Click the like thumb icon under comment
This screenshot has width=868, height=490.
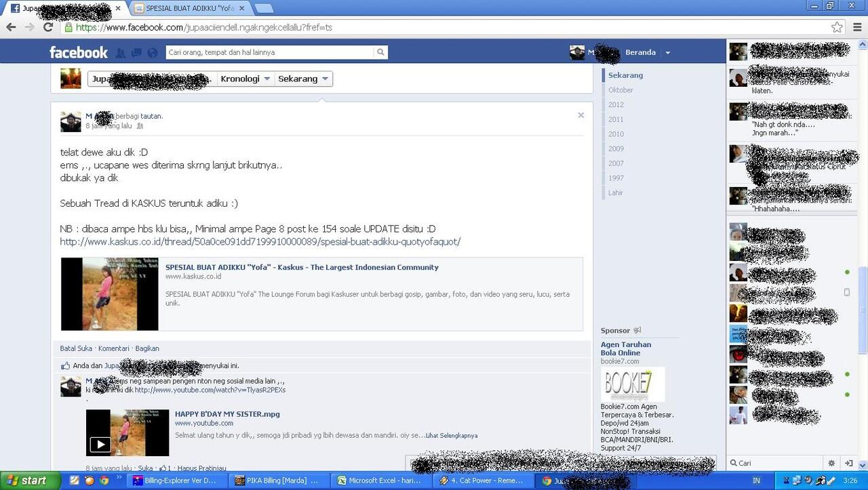pyautogui.click(x=163, y=468)
